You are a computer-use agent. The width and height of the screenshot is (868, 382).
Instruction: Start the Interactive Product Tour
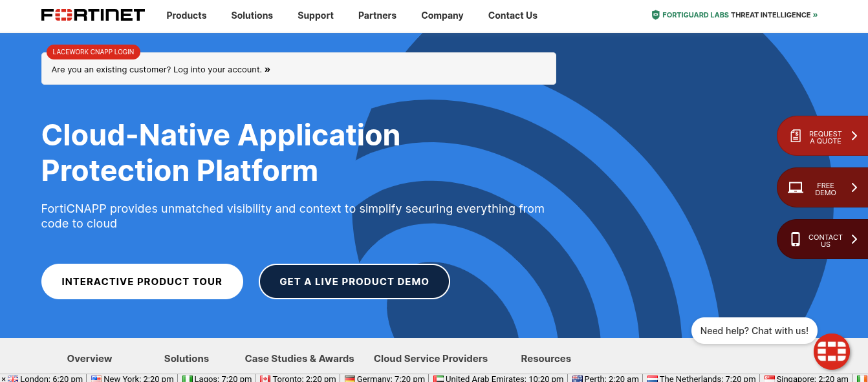coord(142,282)
